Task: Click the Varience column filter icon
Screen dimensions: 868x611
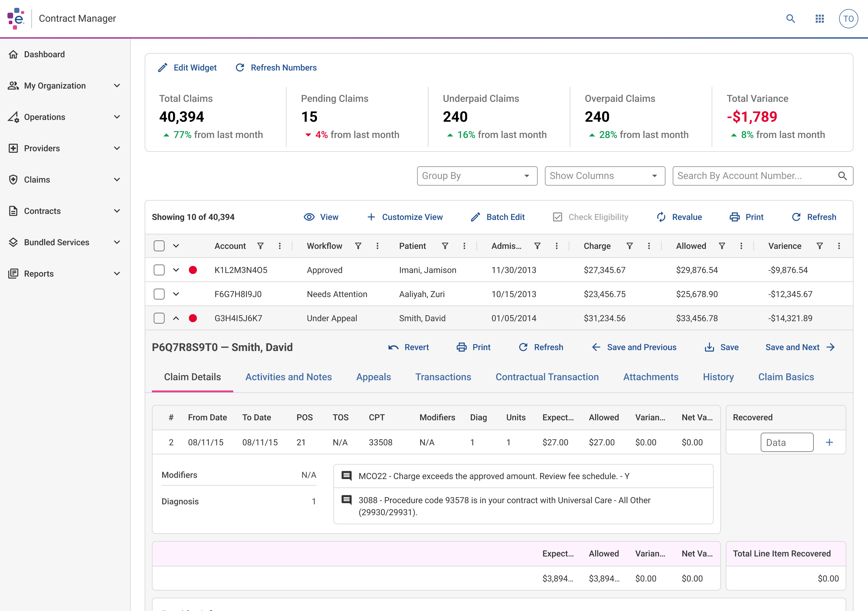Action: pos(819,246)
